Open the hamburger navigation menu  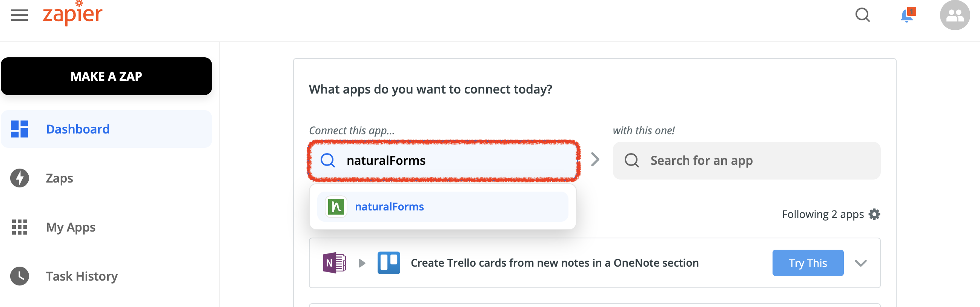pyautogui.click(x=19, y=15)
